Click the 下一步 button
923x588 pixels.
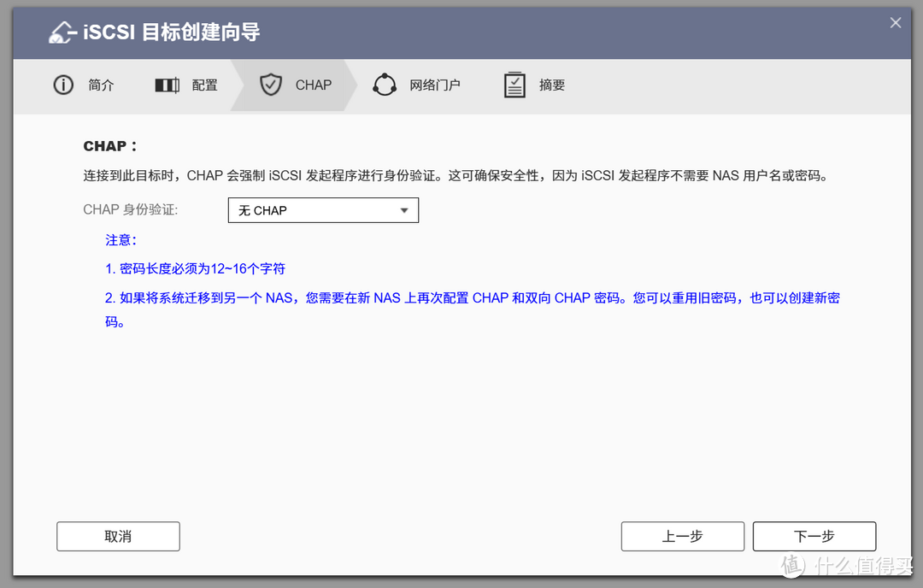click(814, 536)
